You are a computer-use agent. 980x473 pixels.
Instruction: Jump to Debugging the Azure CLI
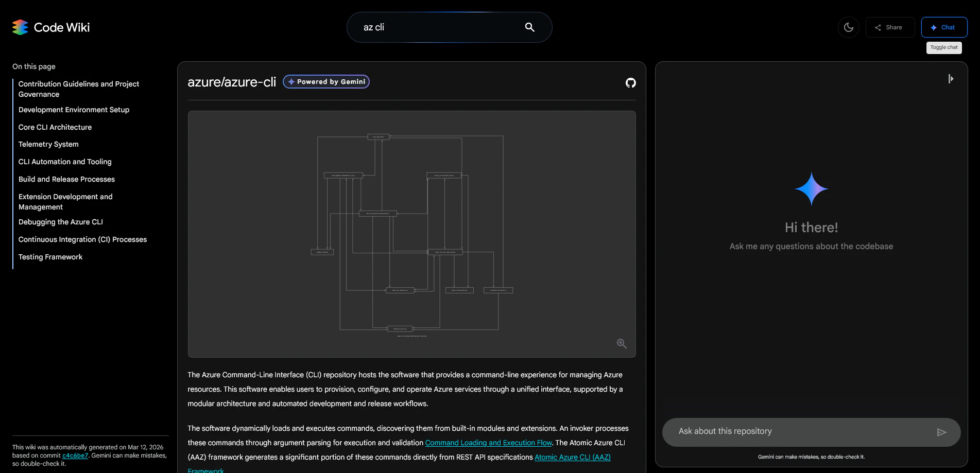61,222
